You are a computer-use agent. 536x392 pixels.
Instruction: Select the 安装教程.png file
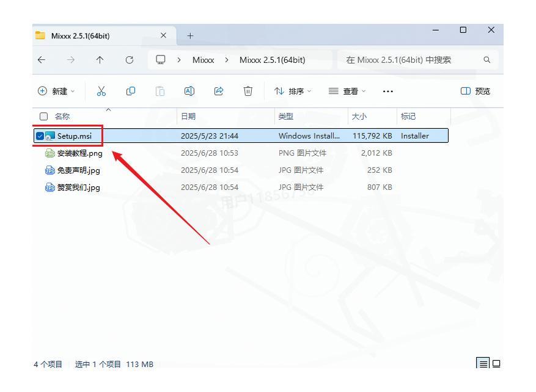pyautogui.click(x=79, y=153)
